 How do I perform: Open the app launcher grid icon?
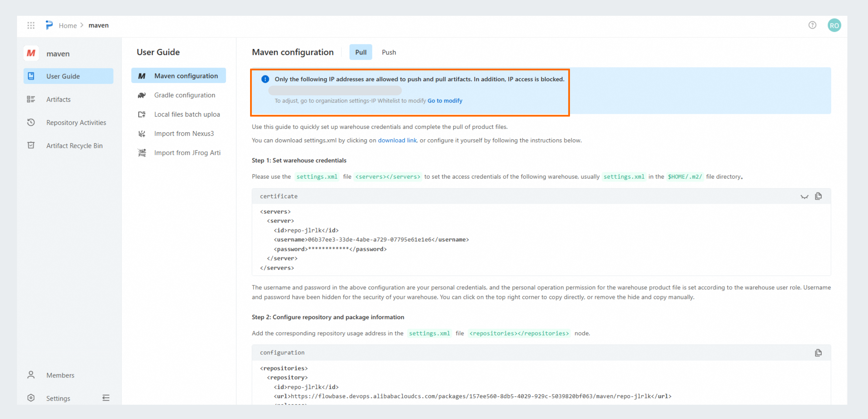point(31,25)
